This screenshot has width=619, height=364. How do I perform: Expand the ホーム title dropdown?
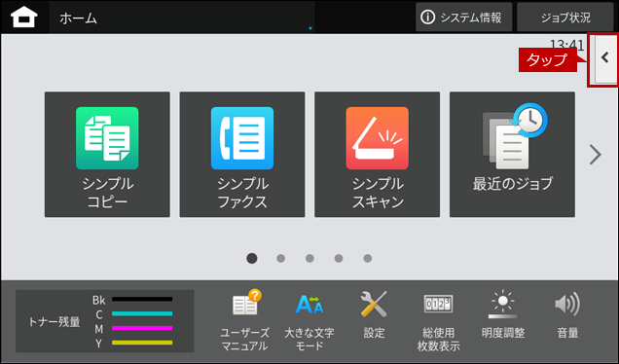(182, 18)
